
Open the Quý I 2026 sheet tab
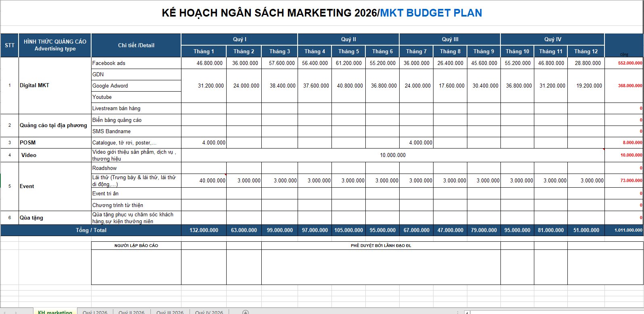[95, 312]
